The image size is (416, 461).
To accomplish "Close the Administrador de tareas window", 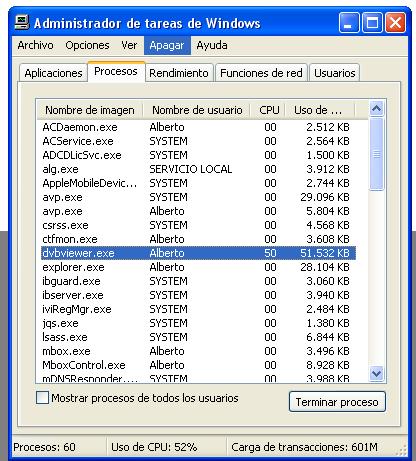I will [x=396, y=23].
